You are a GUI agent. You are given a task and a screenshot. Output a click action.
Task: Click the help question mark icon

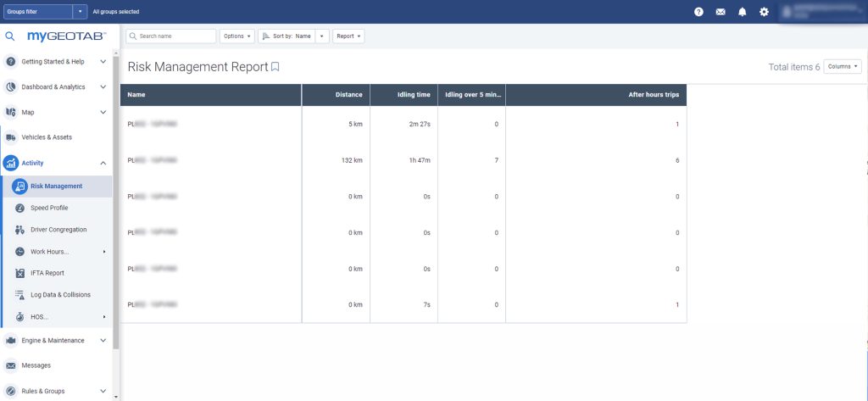(698, 12)
